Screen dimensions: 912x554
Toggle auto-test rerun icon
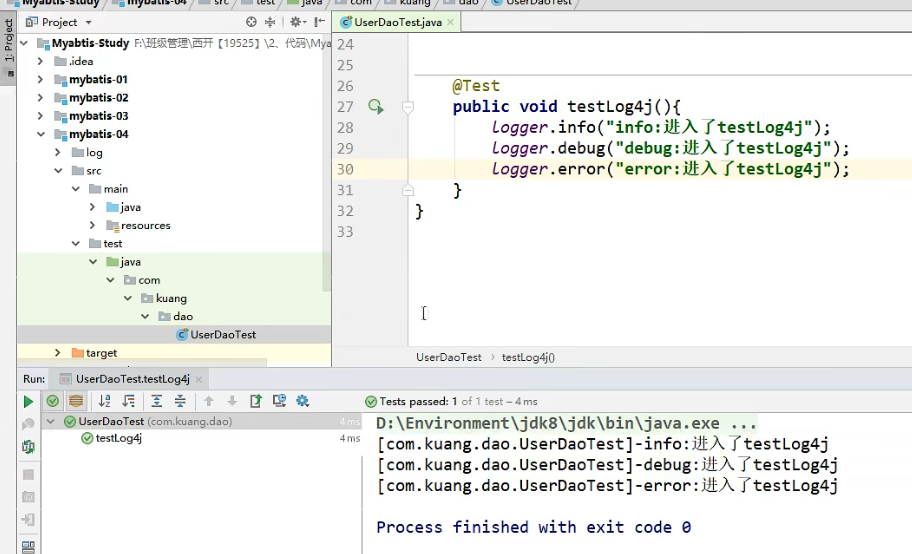click(x=28, y=446)
